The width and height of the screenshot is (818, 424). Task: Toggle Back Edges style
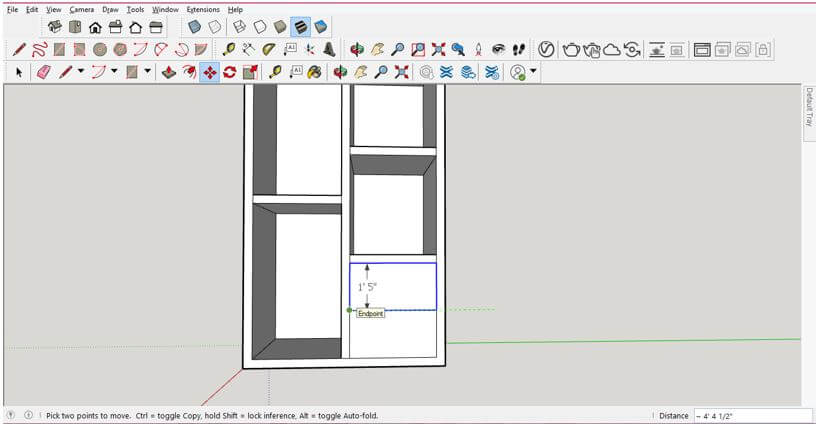tap(214, 27)
